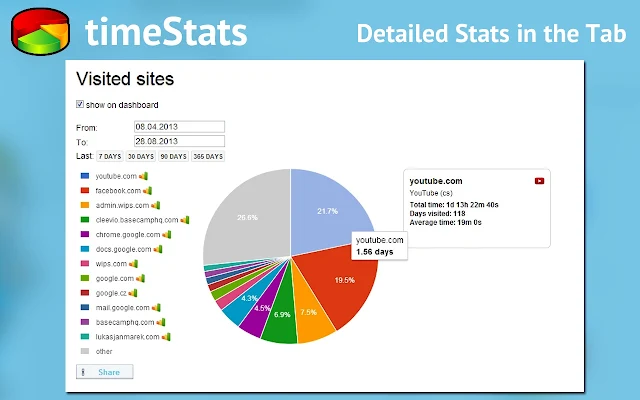This screenshot has width=640, height=400.
Task: Toggle the show on dashboard checkbox
Action: [x=80, y=104]
